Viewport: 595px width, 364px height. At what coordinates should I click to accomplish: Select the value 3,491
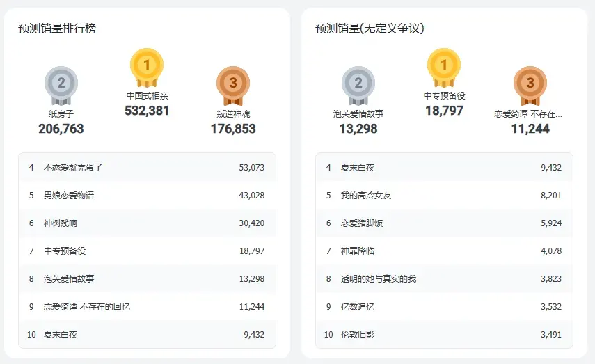tap(551, 334)
